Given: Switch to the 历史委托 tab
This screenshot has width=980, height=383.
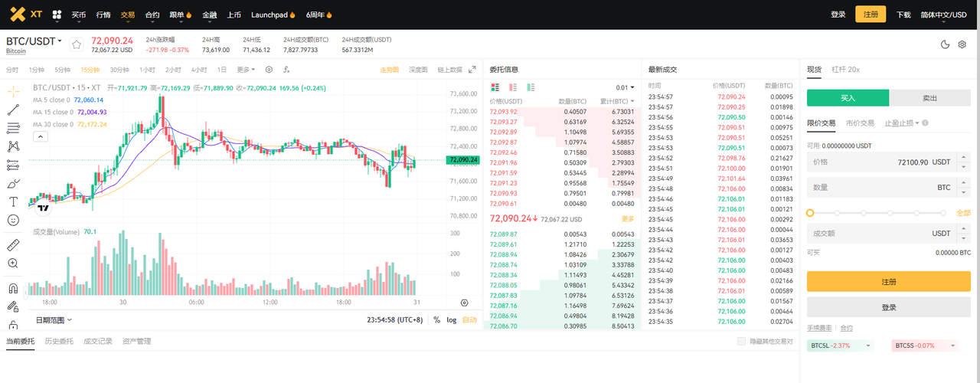Looking at the screenshot, I should 59,342.
